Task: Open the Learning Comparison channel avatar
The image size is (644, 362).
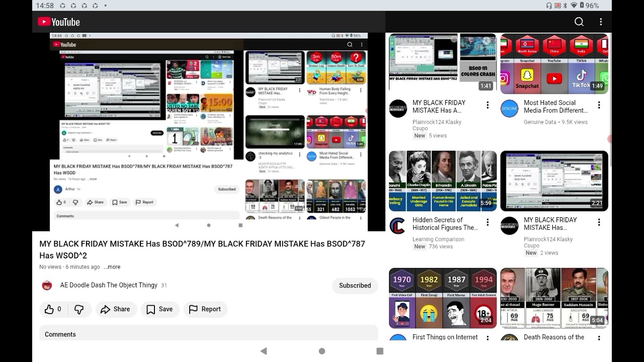Action: coord(398,226)
